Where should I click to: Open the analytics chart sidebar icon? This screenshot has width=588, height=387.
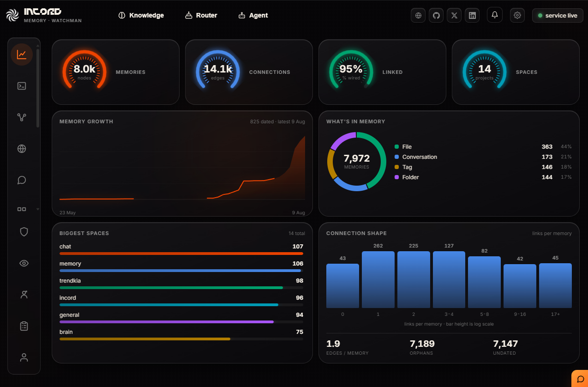(x=22, y=54)
